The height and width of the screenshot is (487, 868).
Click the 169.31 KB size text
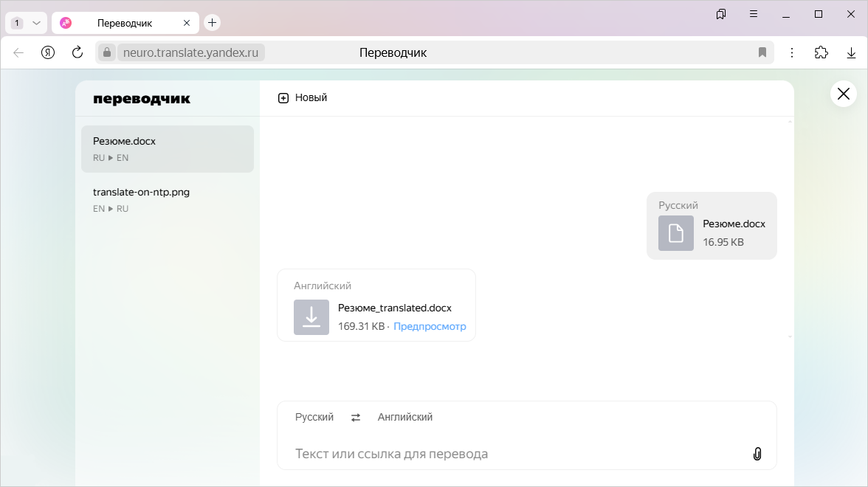(x=361, y=326)
